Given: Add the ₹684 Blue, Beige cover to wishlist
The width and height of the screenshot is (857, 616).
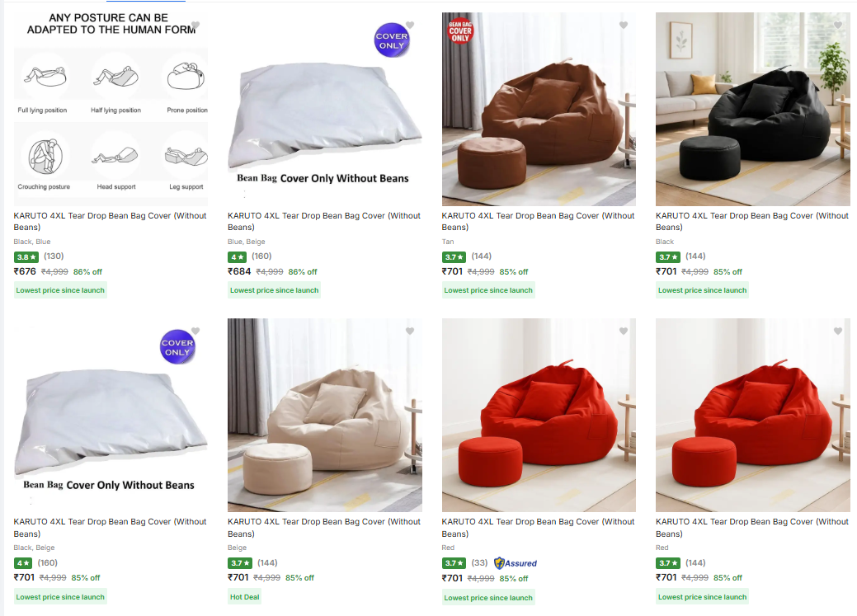Looking at the screenshot, I should click(410, 26).
